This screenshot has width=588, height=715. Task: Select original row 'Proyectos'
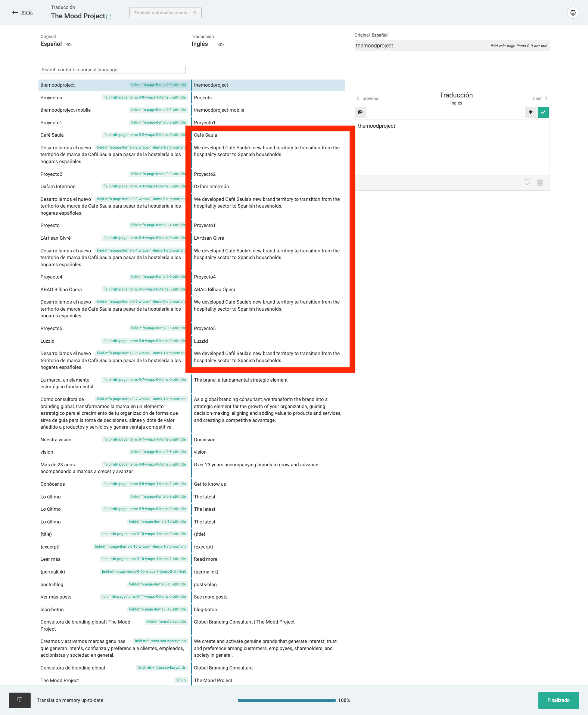114,98
